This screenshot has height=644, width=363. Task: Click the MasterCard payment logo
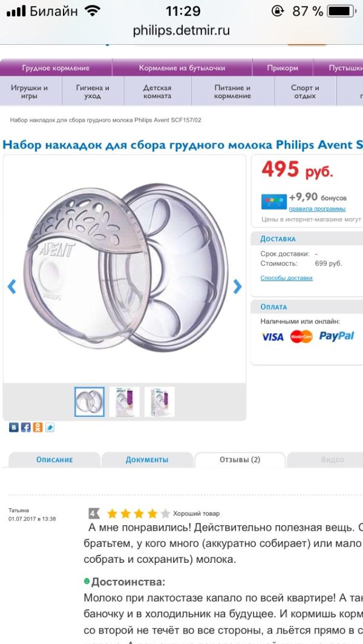pos(301,337)
